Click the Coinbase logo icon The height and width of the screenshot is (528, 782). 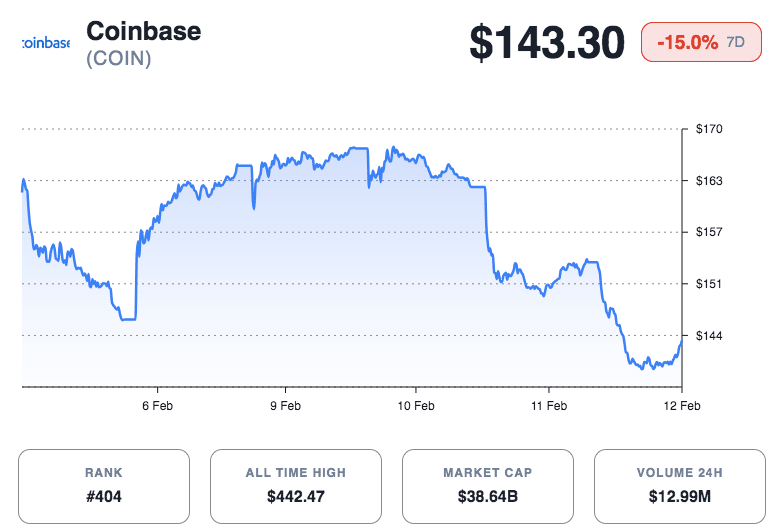coord(45,44)
